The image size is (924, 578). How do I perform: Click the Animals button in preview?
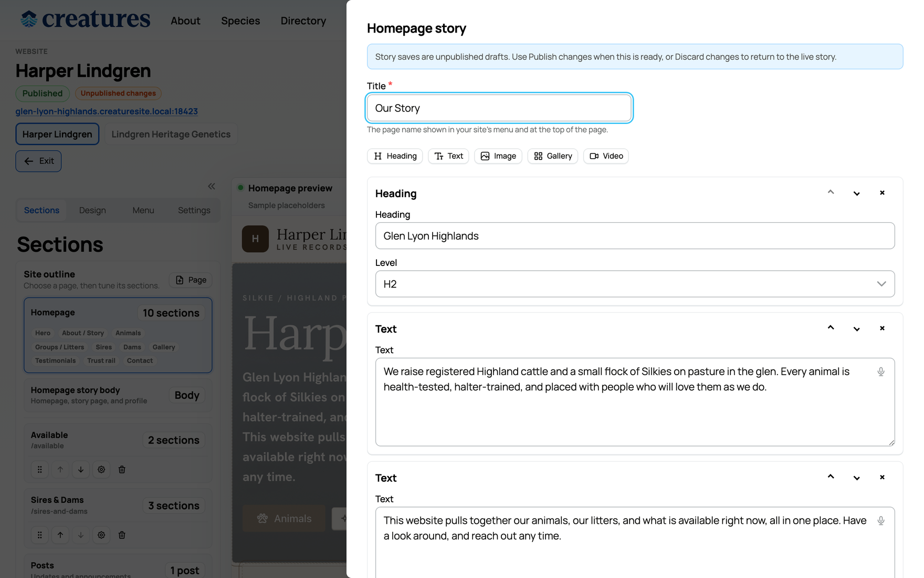coord(284,519)
